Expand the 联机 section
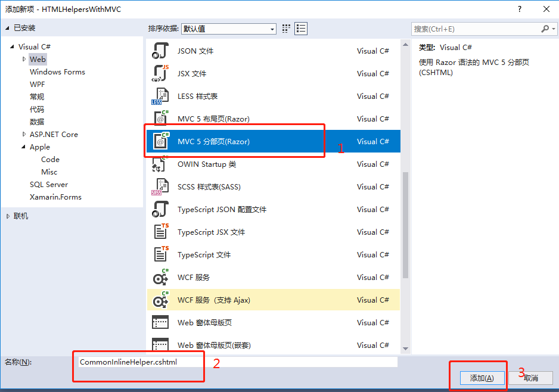This screenshot has width=559, height=392. 8,216
